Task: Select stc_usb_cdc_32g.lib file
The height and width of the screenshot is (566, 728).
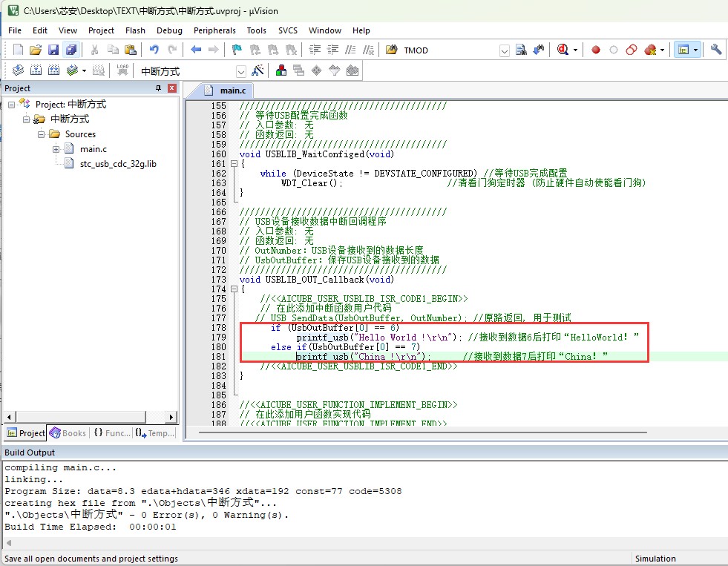Action: point(118,164)
